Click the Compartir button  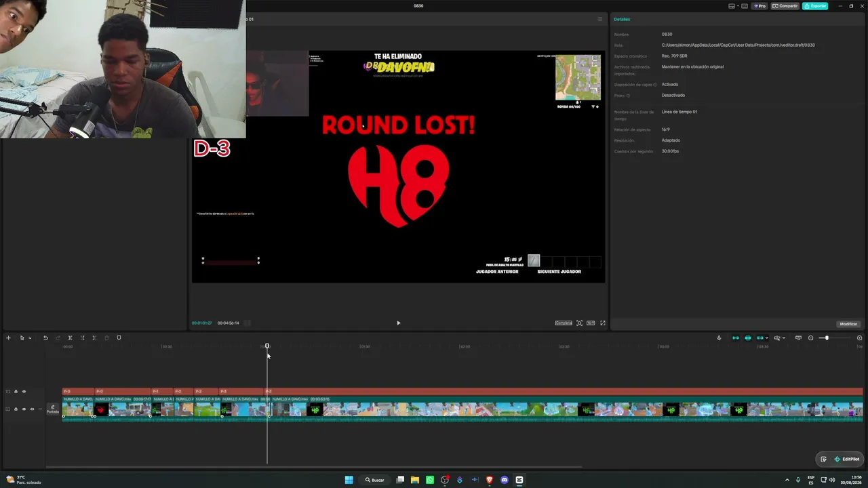pos(785,6)
